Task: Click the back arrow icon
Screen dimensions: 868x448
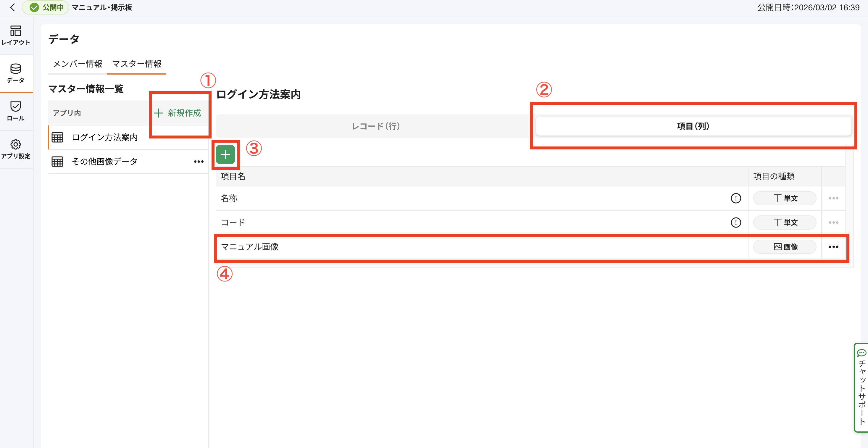Action: [x=12, y=7]
